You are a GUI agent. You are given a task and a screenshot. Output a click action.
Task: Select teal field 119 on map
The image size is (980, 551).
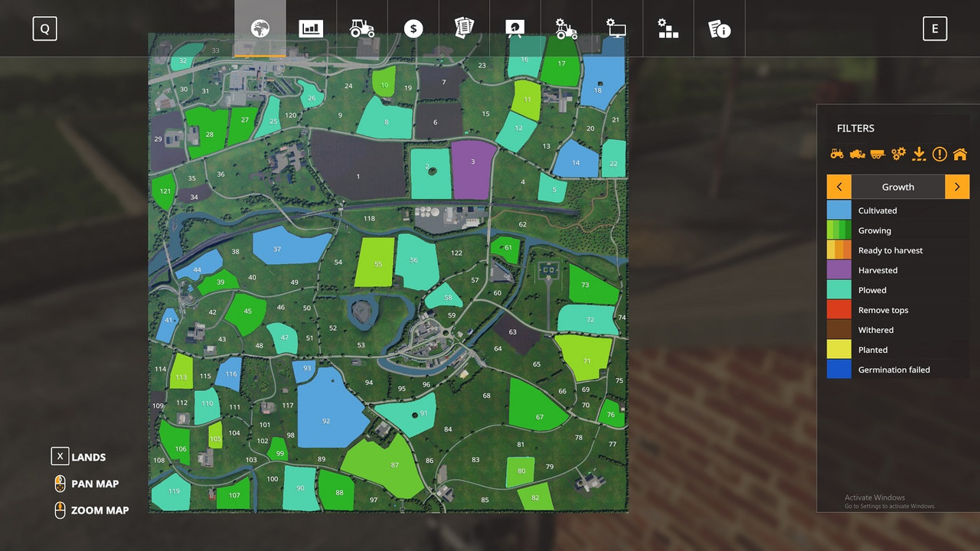[171, 493]
